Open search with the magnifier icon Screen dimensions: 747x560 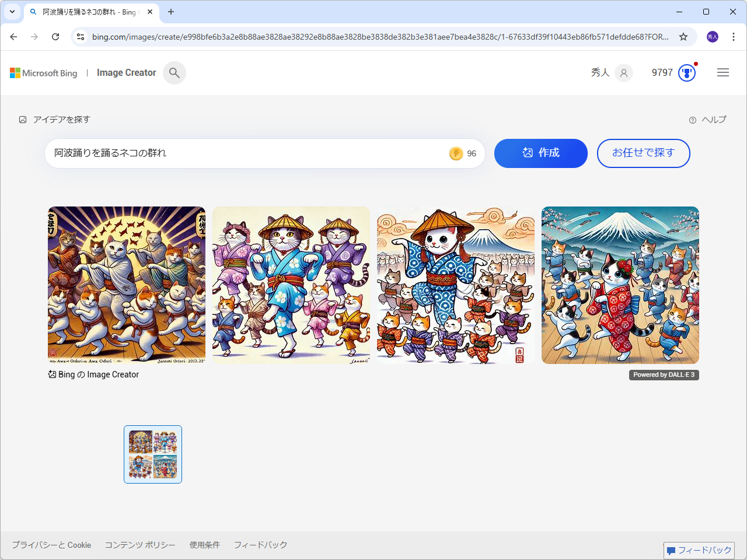(x=174, y=72)
